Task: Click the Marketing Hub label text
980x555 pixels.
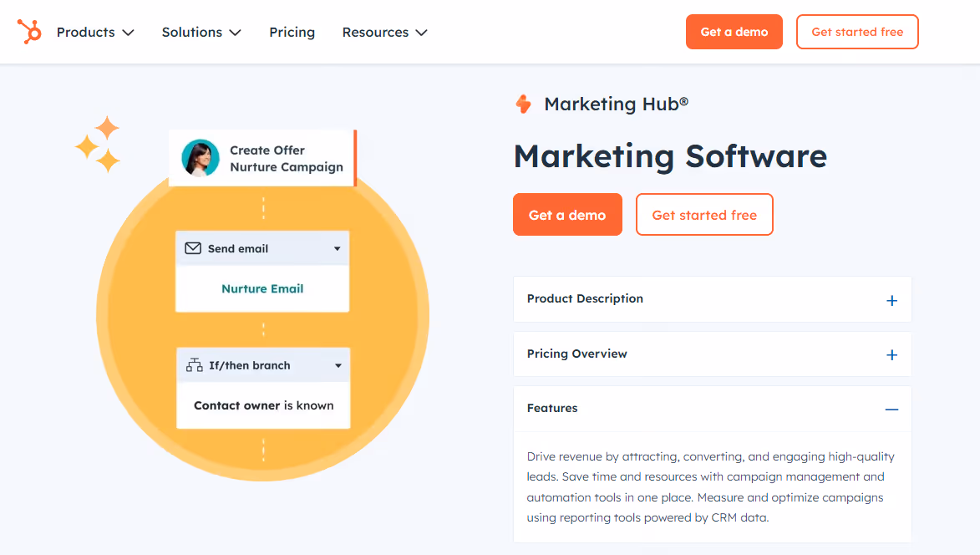Action: coord(617,104)
